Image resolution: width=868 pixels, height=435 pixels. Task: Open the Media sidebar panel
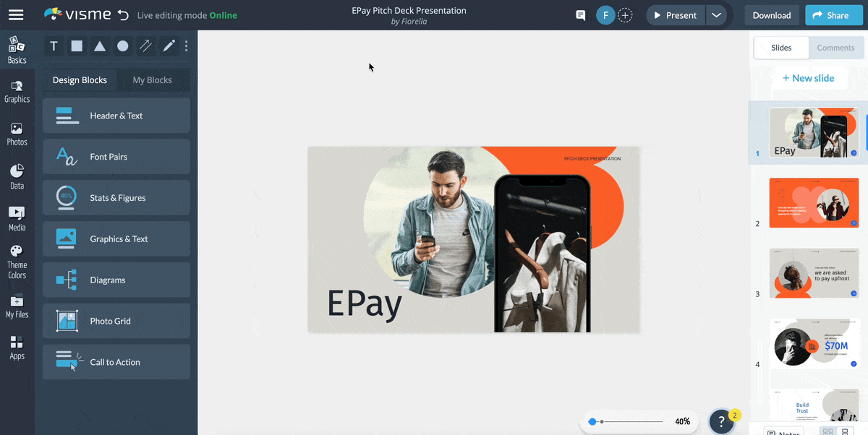point(17,217)
